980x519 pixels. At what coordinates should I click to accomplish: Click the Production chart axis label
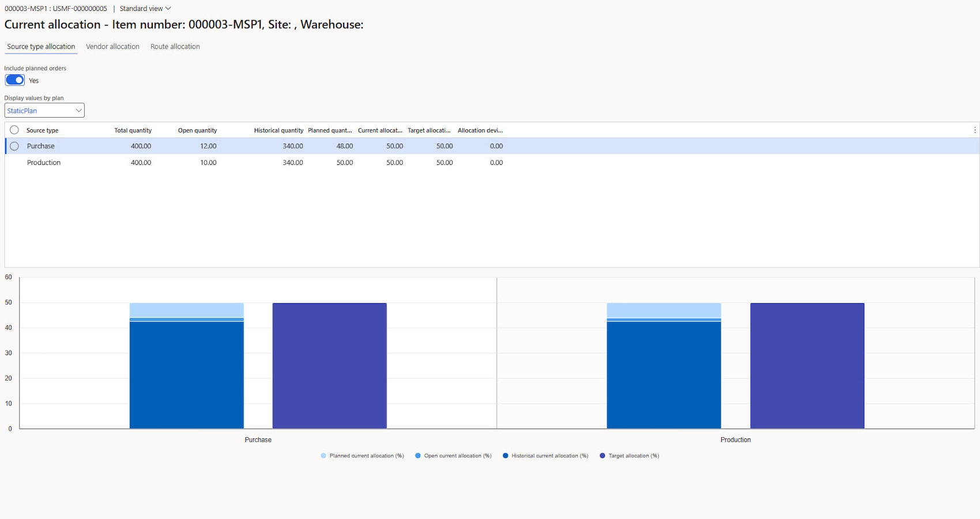point(736,440)
